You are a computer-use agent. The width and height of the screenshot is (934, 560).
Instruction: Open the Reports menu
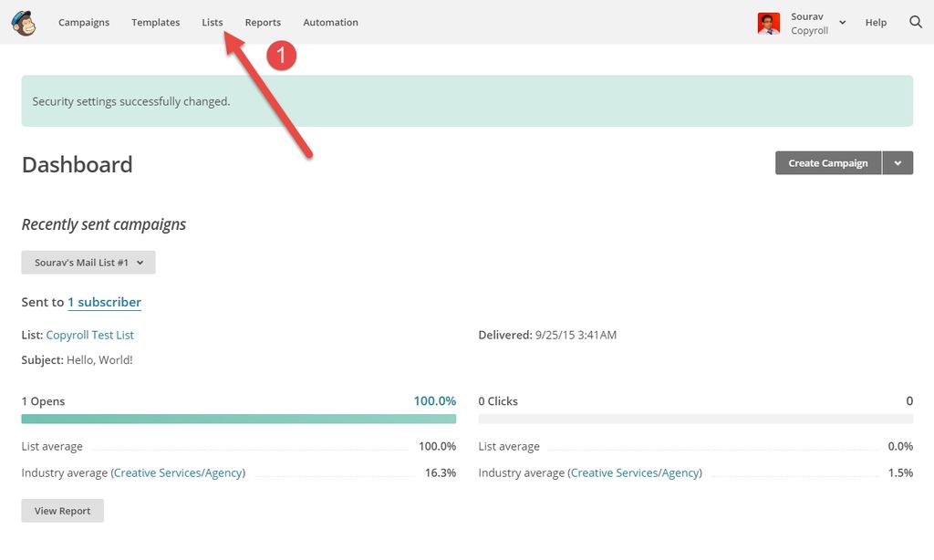(x=263, y=22)
